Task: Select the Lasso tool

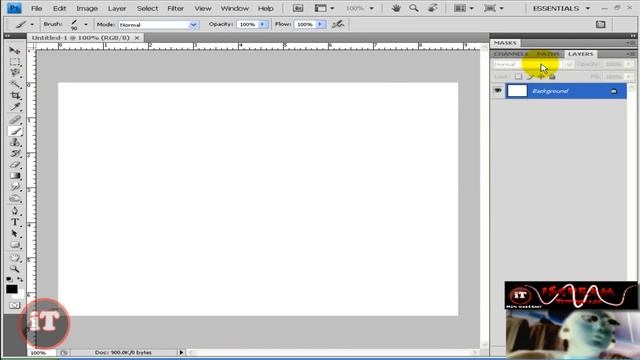Action: pyautogui.click(x=15, y=73)
